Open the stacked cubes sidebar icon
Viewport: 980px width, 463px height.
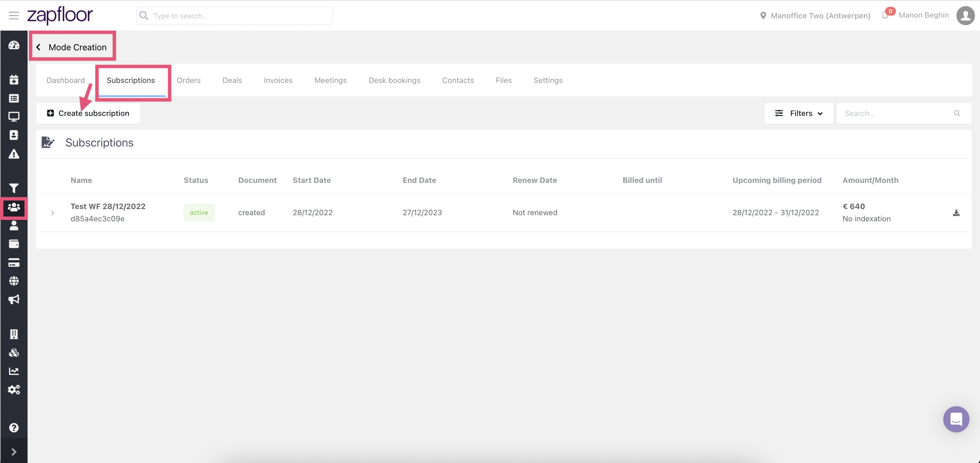click(14, 353)
